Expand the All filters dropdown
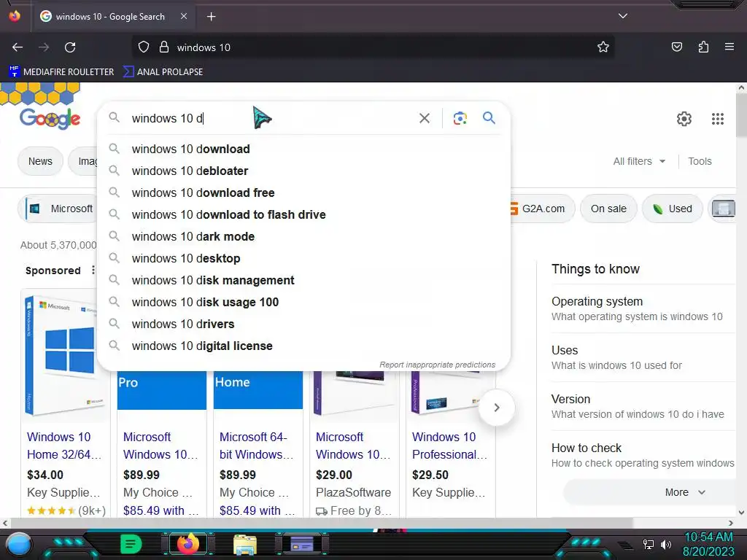 click(639, 161)
